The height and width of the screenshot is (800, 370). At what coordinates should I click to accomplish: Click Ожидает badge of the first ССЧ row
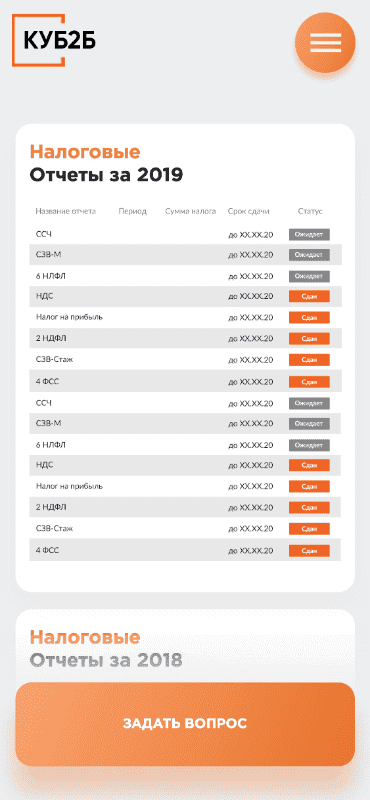click(x=309, y=235)
